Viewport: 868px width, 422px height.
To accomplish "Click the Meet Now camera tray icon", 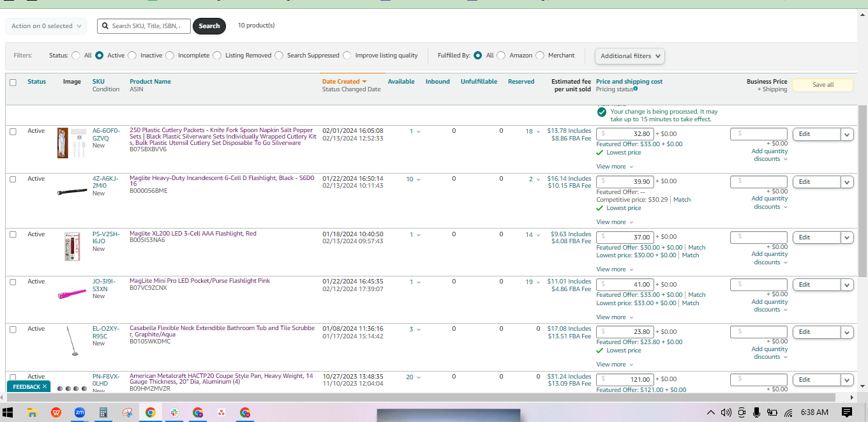I will (742, 412).
